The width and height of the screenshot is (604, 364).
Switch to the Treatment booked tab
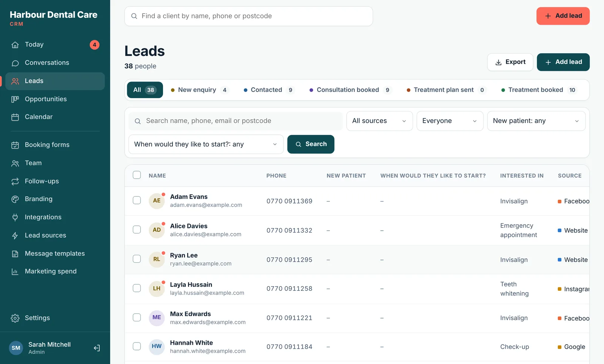pyautogui.click(x=539, y=90)
